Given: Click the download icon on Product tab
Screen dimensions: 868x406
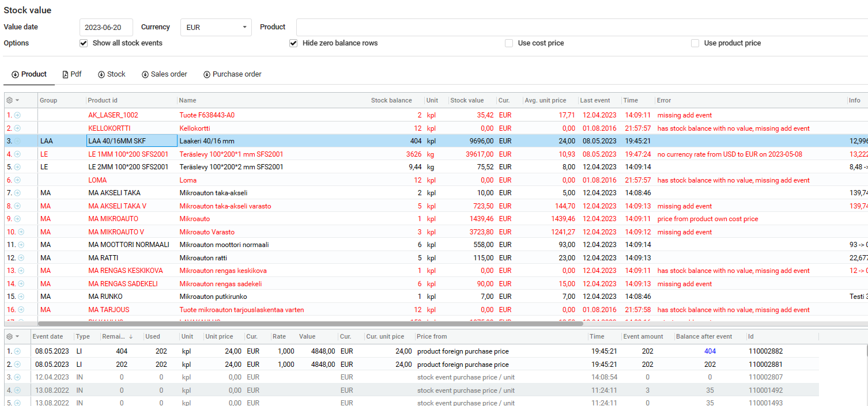Looking at the screenshot, I should coord(15,74).
